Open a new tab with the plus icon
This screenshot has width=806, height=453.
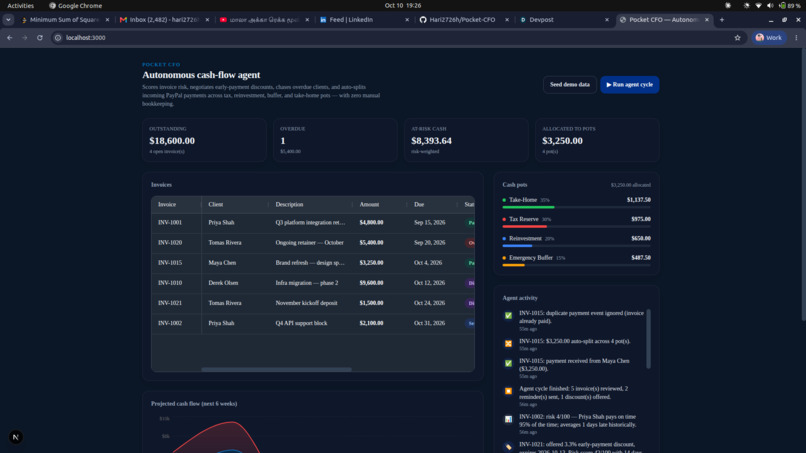coord(722,20)
